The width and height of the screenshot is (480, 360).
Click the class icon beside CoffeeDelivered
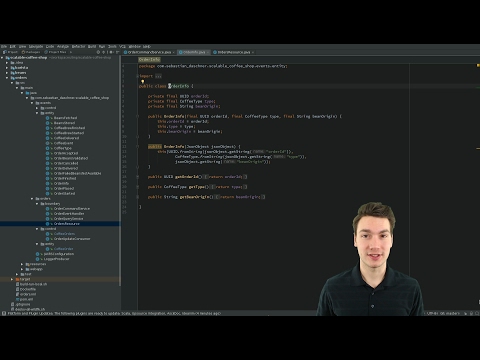coord(47,138)
